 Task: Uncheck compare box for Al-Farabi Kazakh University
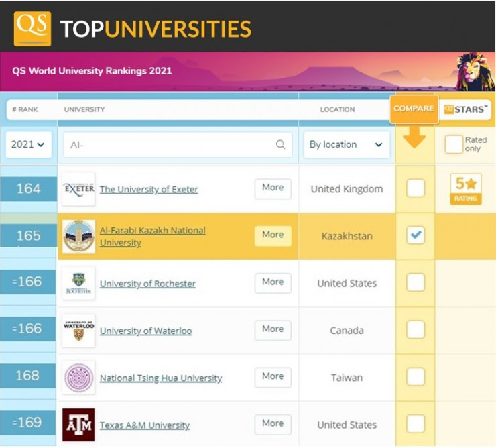click(x=416, y=235)
